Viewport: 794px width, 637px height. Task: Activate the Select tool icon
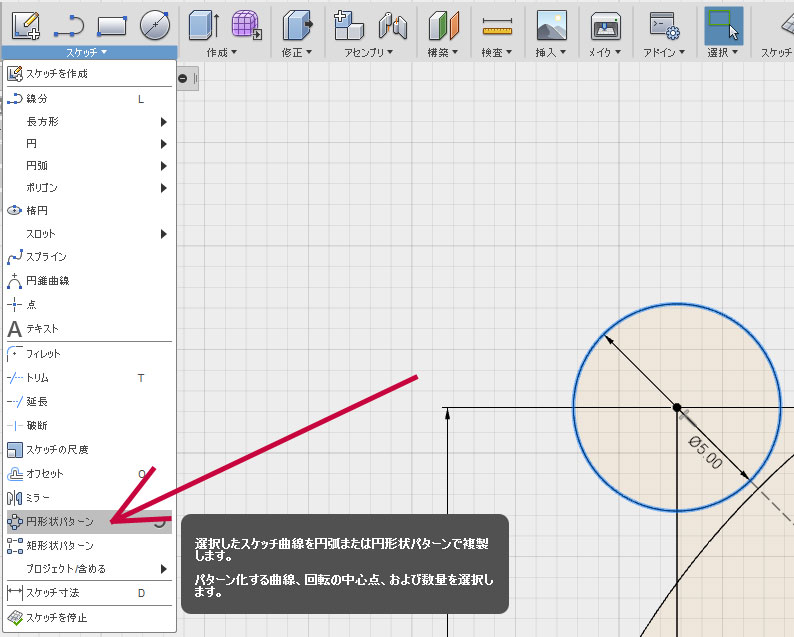(723, 24)
